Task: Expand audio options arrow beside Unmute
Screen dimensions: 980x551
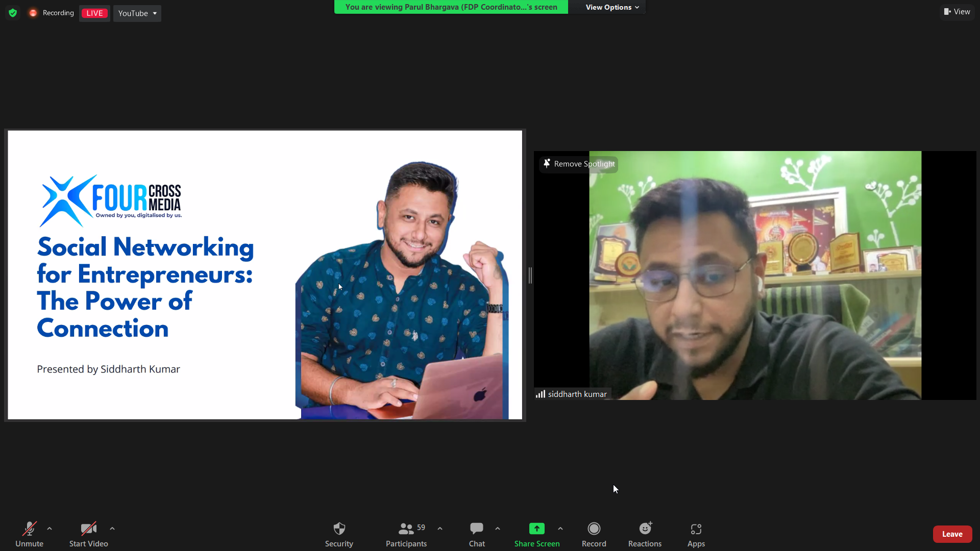Action: (50, 529)
